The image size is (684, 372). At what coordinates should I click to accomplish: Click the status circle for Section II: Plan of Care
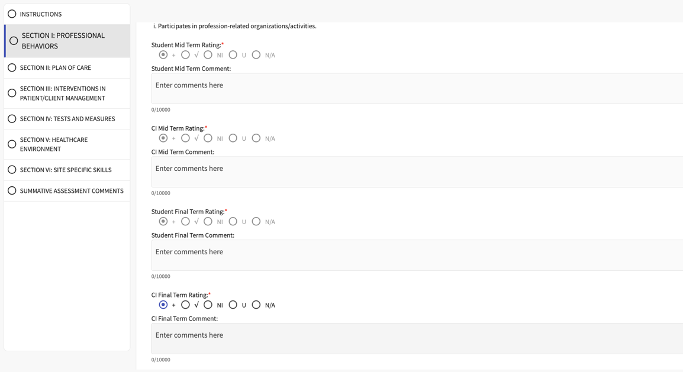click(12, 68)
